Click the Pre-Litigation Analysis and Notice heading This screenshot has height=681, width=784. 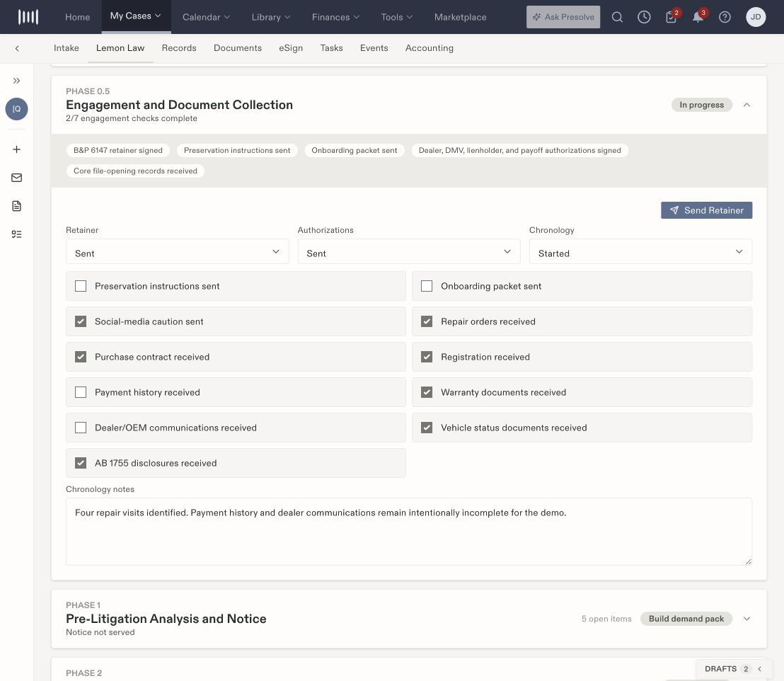[x=166, y=619]
